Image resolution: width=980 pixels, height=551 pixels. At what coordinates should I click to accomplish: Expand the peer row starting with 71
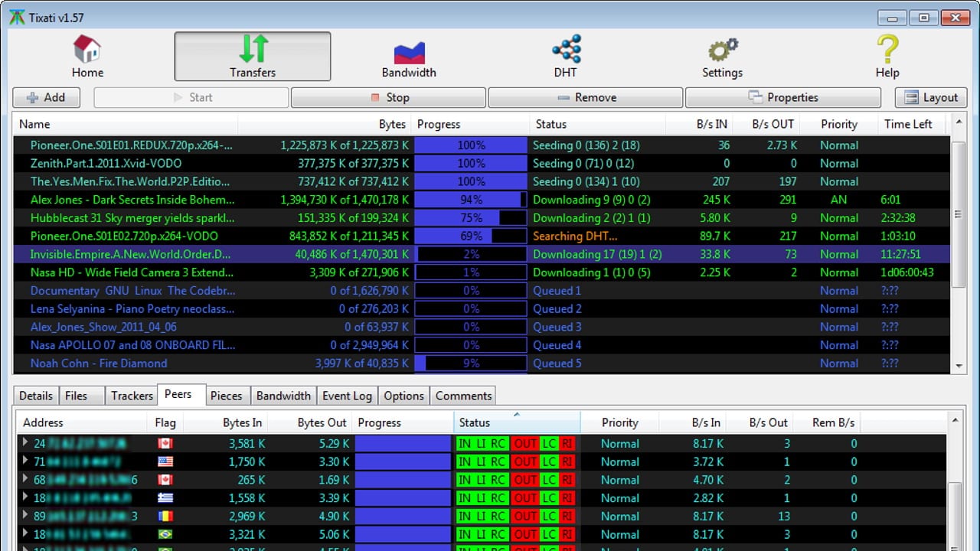25,461
